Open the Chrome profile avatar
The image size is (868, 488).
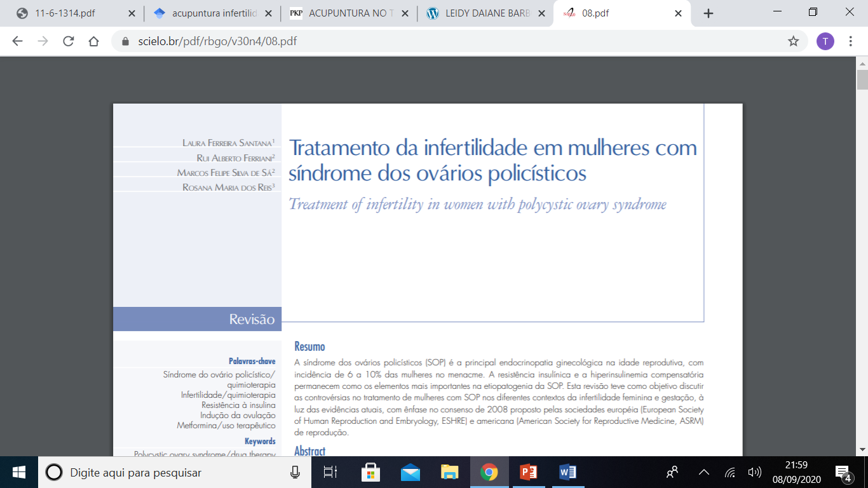click(x=825, y=41)
